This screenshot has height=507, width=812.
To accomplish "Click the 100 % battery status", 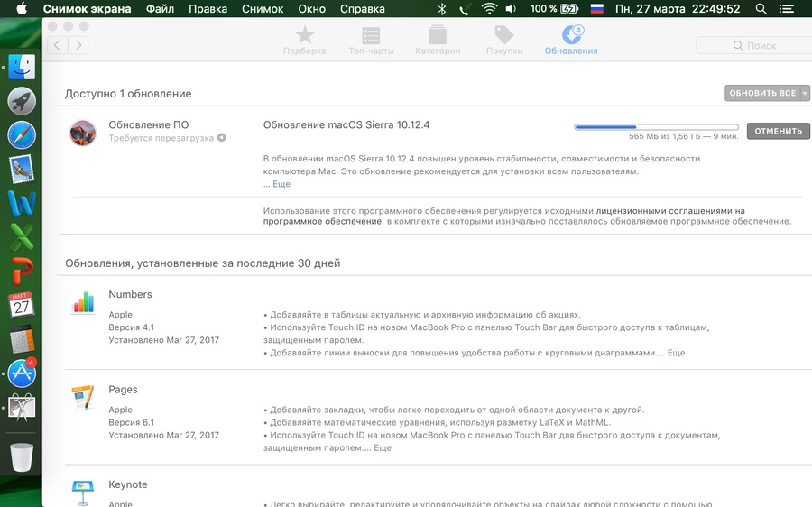I will tap(554, 9).
